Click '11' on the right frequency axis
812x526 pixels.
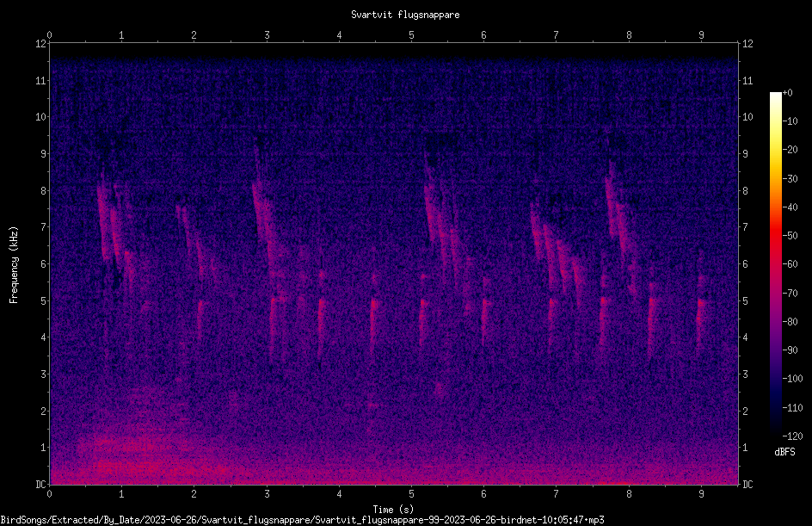pos(747,81)
